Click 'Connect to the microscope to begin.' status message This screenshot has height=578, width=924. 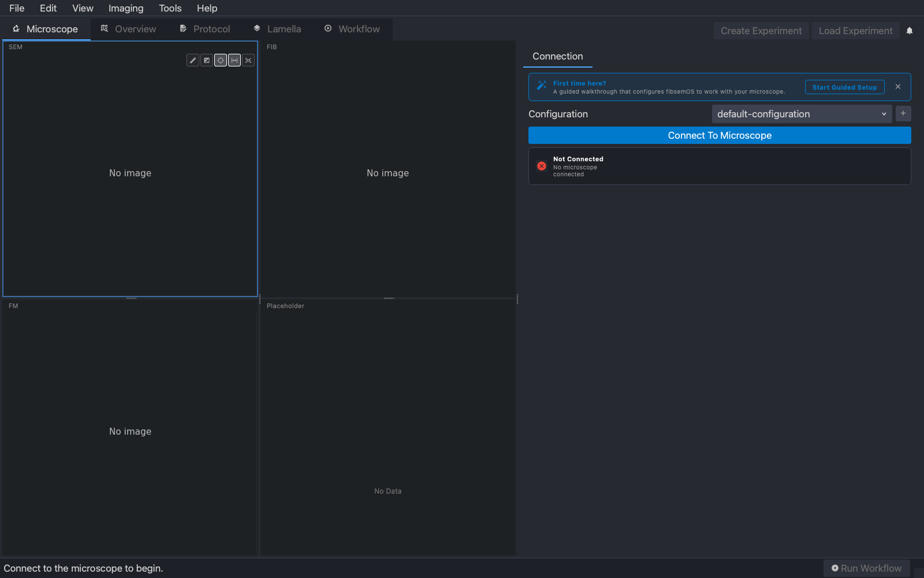click(83, 568)
